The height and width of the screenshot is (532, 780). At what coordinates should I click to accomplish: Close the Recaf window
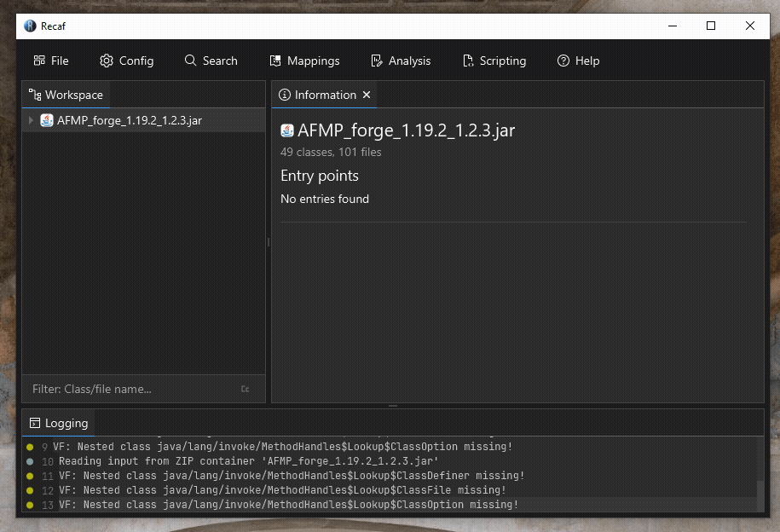[749, 26]
